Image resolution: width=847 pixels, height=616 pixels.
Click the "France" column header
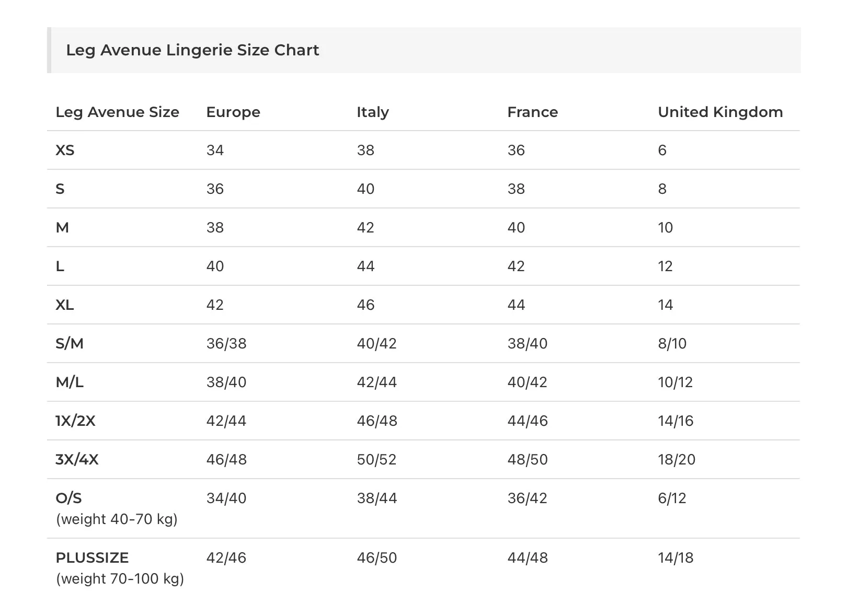tap(533, 112)
